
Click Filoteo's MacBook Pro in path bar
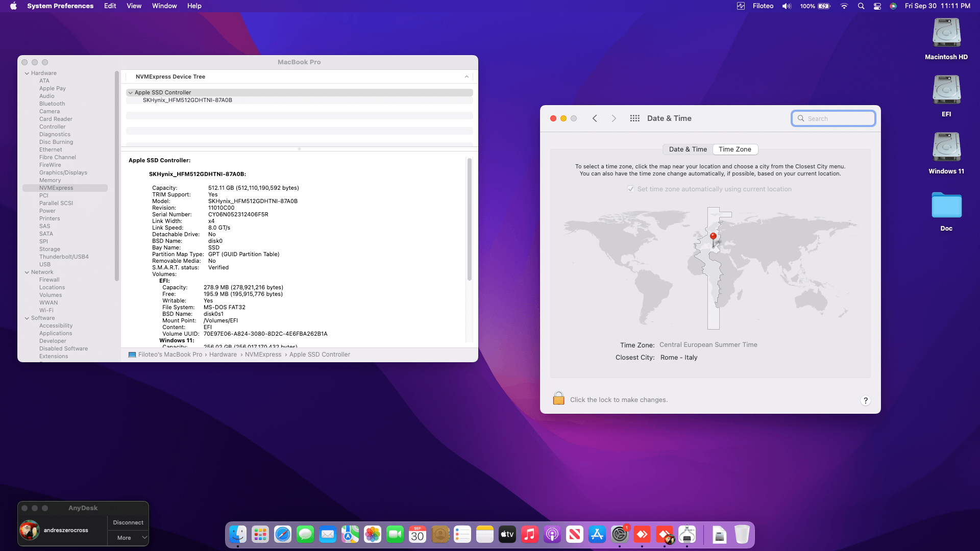170,355
